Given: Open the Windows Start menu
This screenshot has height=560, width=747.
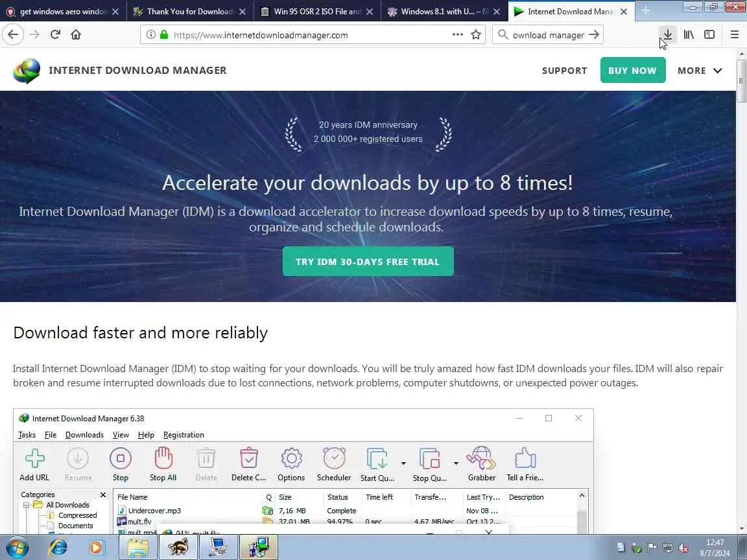Looking at the screenshot, I should [18, 548].
